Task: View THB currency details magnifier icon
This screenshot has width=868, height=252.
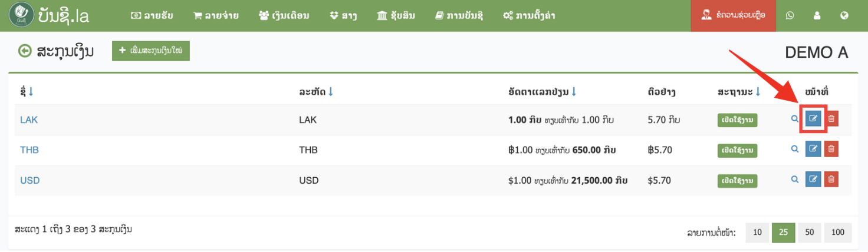Action: (795, 150)
